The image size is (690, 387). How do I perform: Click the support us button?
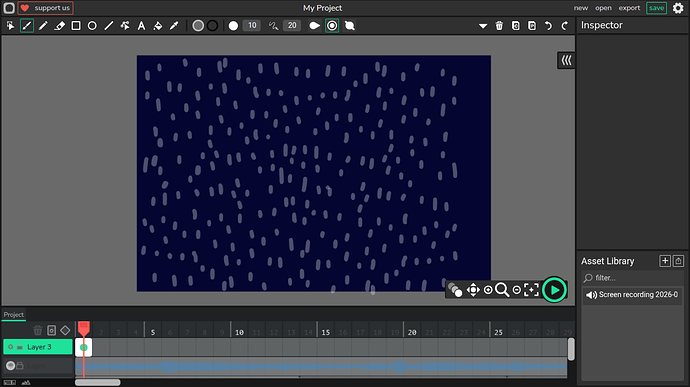(46, 7)
